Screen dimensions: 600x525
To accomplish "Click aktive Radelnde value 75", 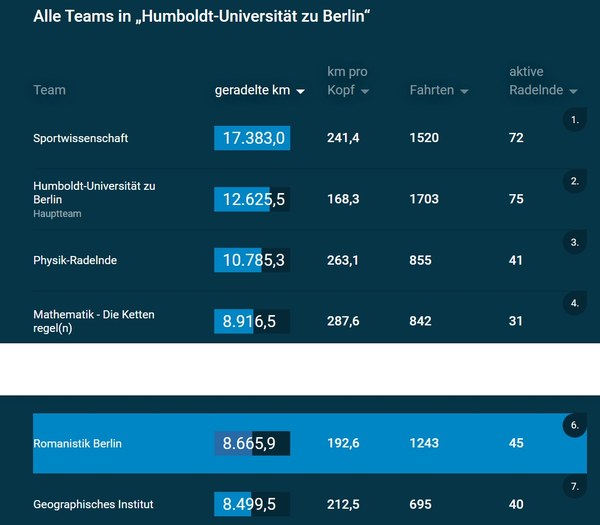I will coord(516,199).
